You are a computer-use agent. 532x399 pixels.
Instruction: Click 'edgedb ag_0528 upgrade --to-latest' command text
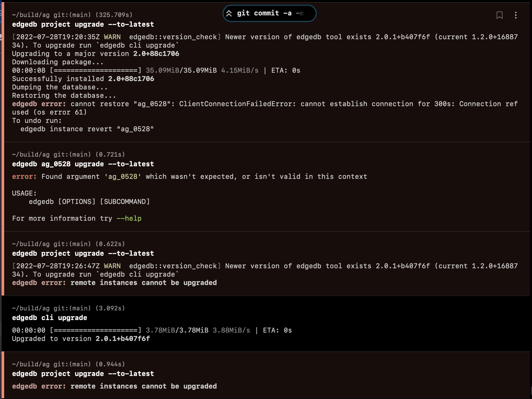83,164
